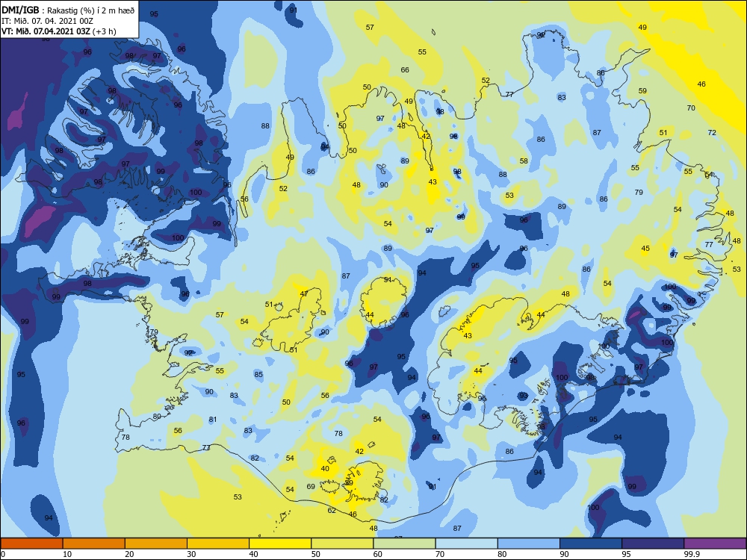Select the light blue 70–80 legend swatch
The width and height of the screenshot is (747, 560).
click(x=466, y=544)
